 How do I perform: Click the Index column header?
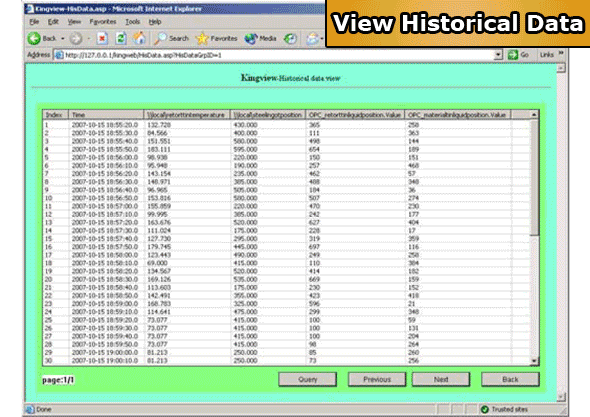(x=56, y=114)
